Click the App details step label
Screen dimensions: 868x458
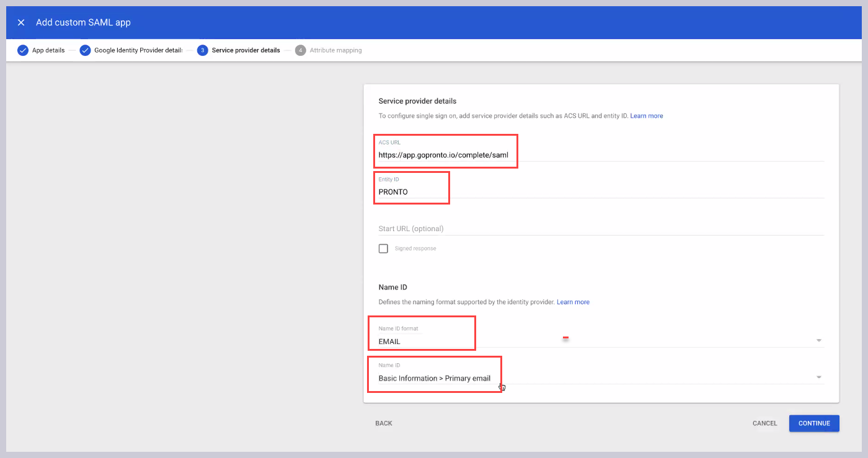[48, 50]
